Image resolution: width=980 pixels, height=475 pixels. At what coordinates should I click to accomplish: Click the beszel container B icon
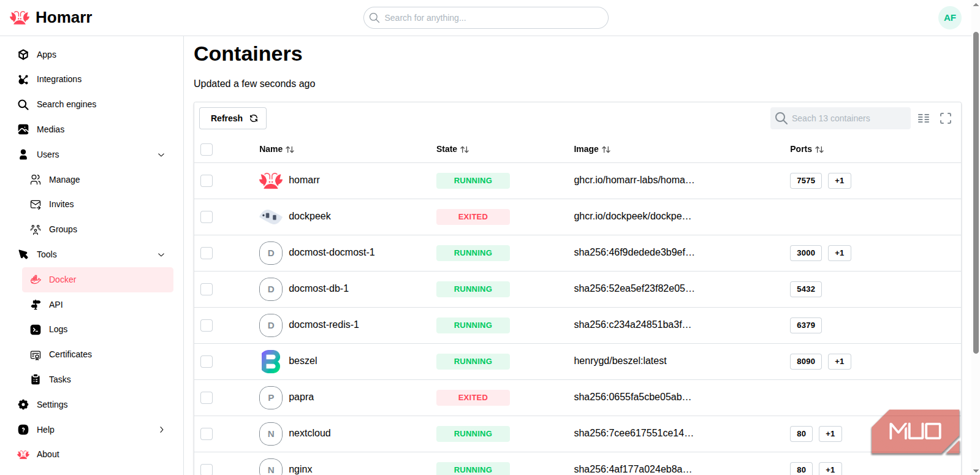tap(271, 362)
